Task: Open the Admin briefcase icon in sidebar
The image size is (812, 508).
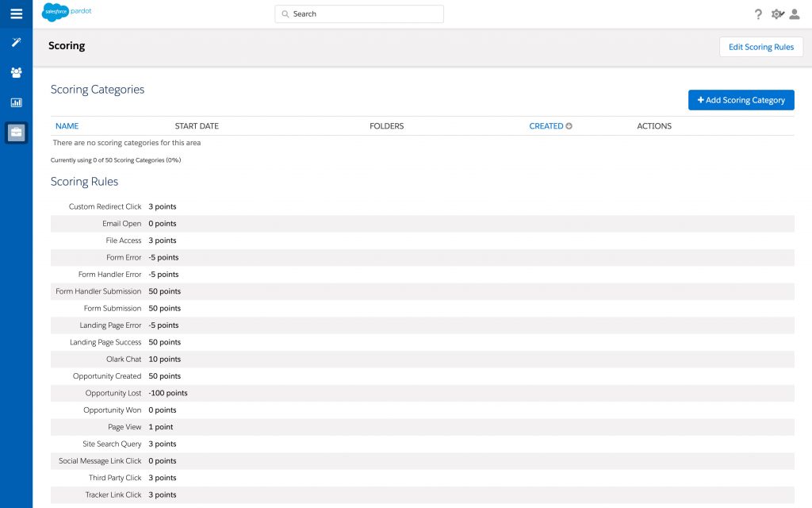Action: tap(16, 133)
